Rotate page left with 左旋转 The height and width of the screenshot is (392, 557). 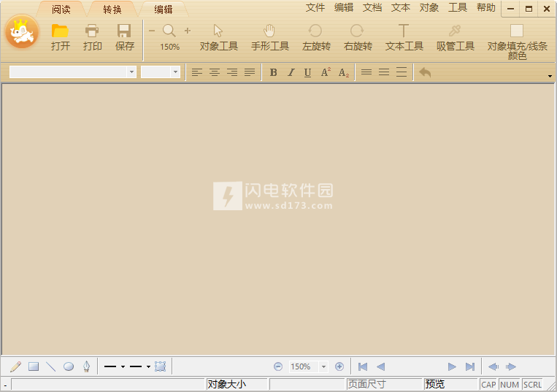[x=316, y=37]
